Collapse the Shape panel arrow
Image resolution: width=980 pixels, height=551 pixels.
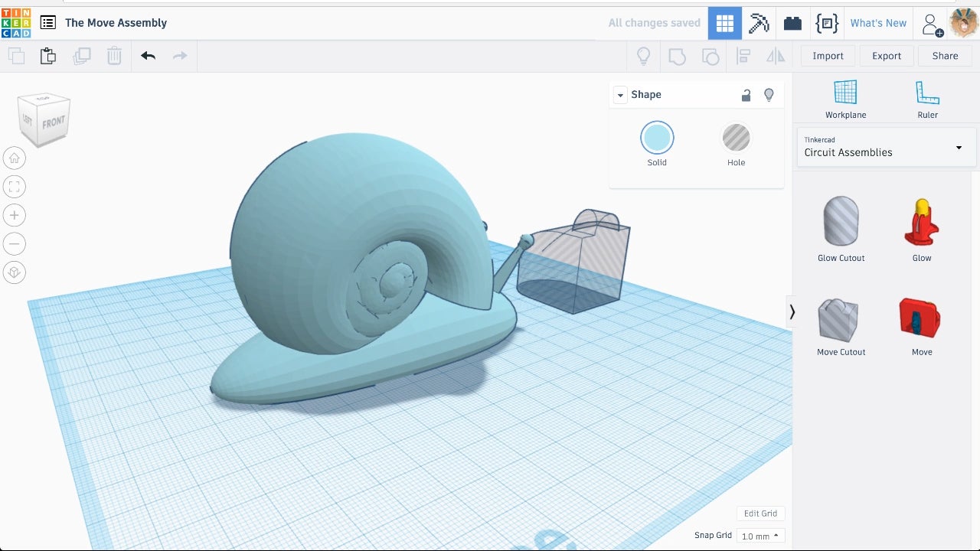[x=621, y=95]
